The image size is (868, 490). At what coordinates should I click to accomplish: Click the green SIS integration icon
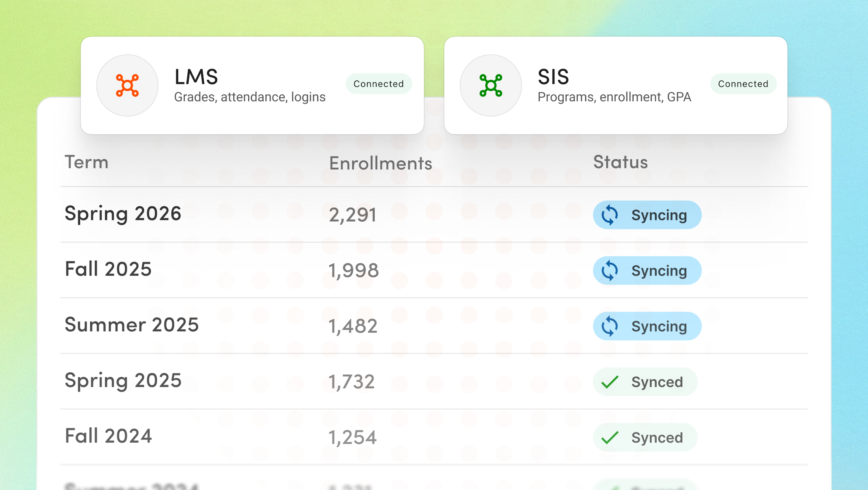[x=491, y=86]
